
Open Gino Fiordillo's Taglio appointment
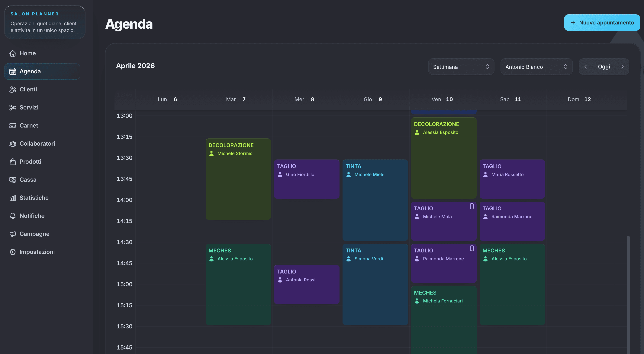point(307,179)
